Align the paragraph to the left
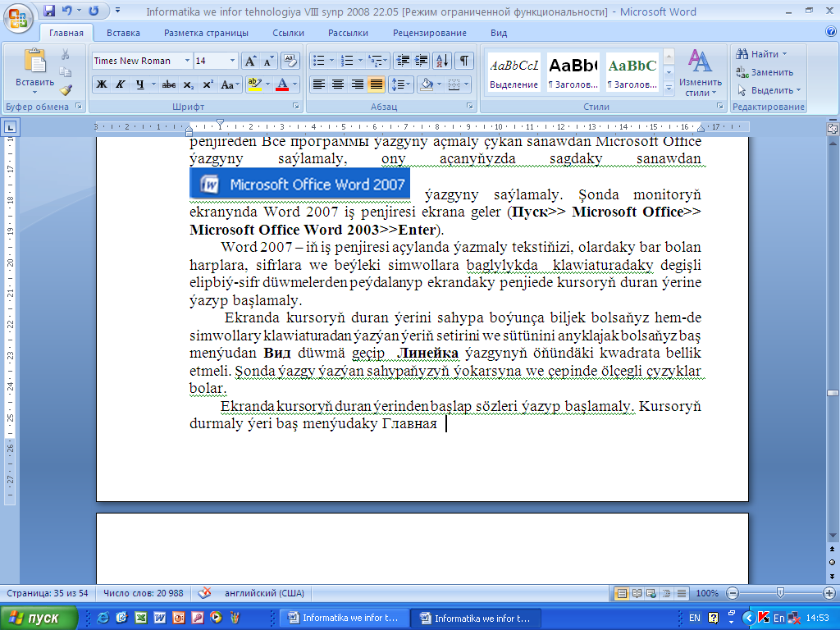This screenshot has width=840, height=630. tap(319, 84)
